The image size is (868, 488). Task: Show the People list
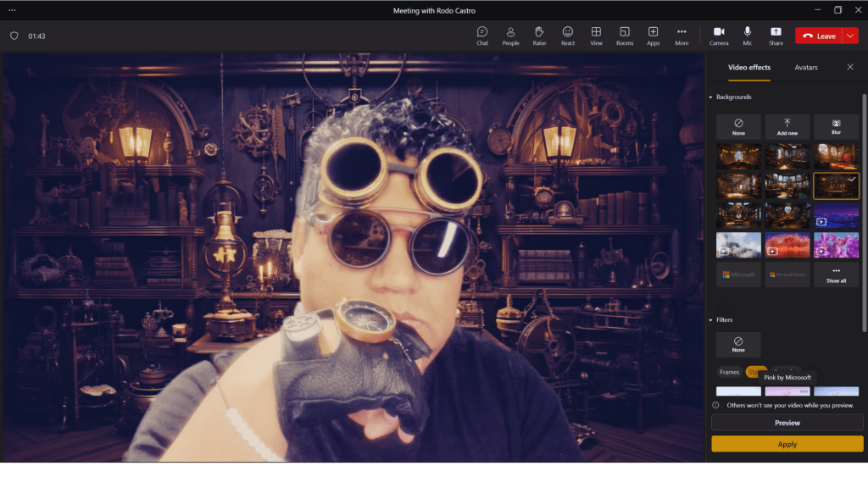pyautogui.click(x=510, y=36)
